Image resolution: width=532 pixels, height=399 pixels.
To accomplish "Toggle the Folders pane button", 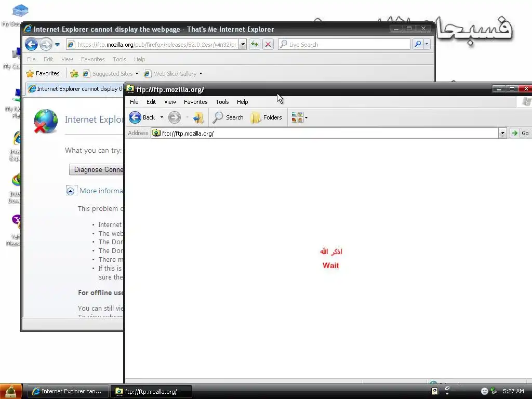I will (x=267, y=117).
